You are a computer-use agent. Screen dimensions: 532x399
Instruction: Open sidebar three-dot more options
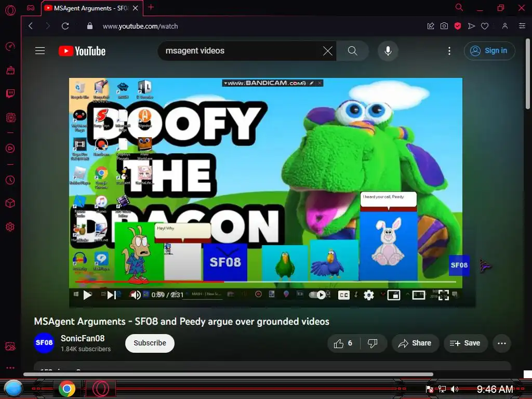click(10, 368)
